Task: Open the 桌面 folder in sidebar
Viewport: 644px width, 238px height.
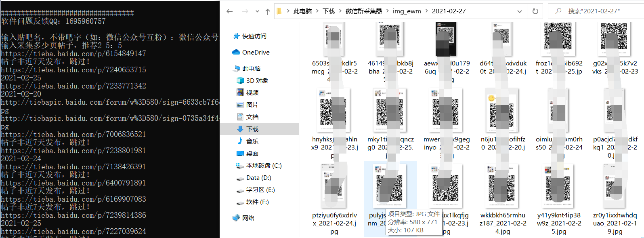Action: (248, 154)
